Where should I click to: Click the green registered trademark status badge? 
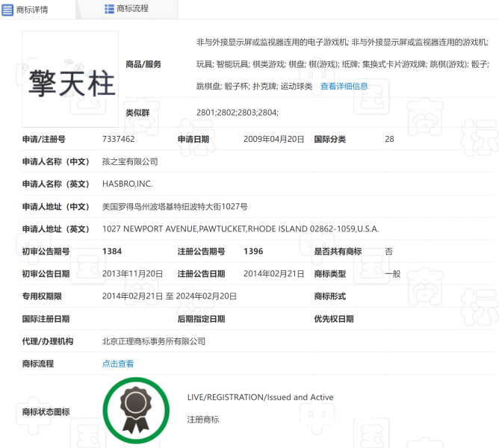click(x=136, y=411)
